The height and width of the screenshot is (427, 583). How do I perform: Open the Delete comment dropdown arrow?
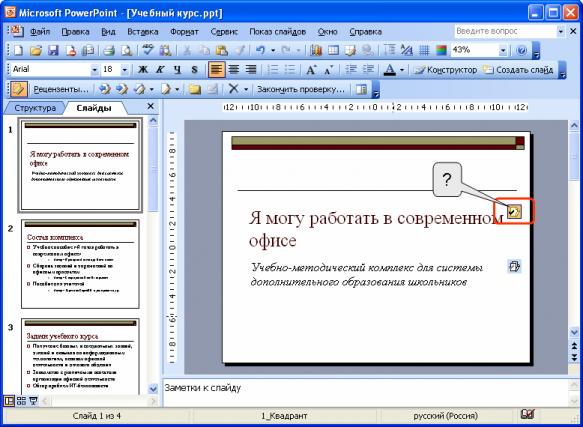(246, 90)
